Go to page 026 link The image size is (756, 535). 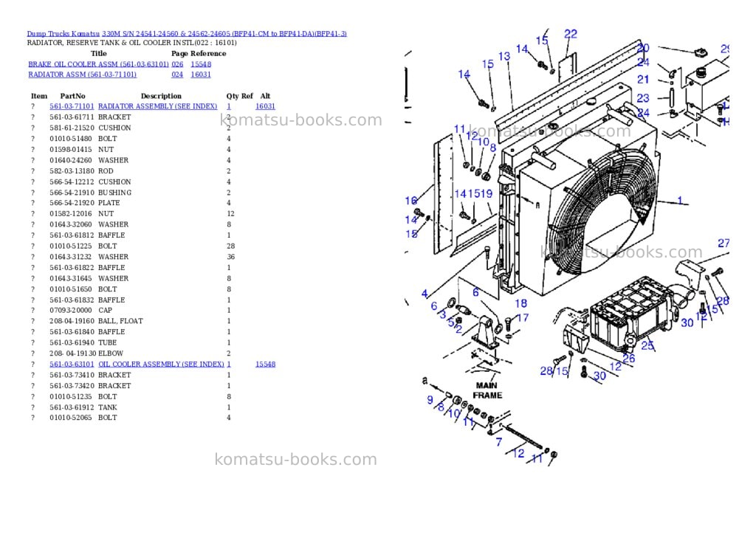coord(177,64)
